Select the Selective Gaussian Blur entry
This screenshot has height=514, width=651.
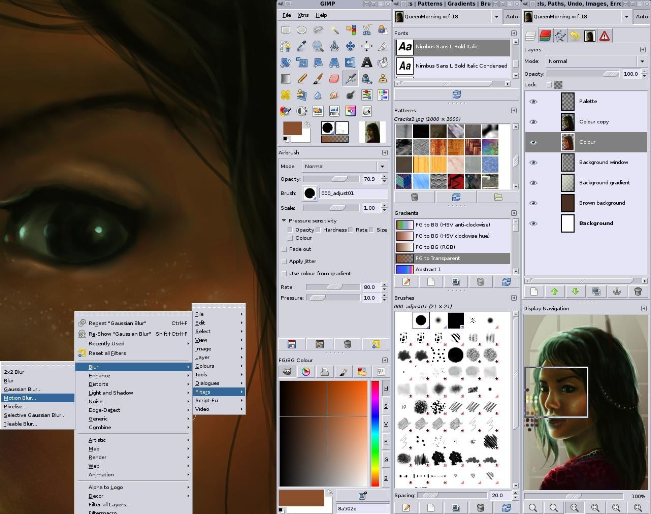pyautogui.click(x=37, y=415)
